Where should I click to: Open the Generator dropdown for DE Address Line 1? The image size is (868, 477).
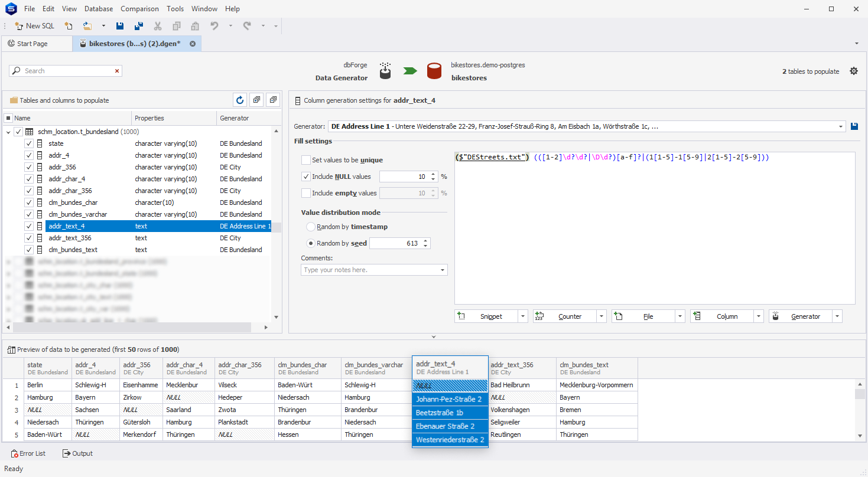pos(841,126)
